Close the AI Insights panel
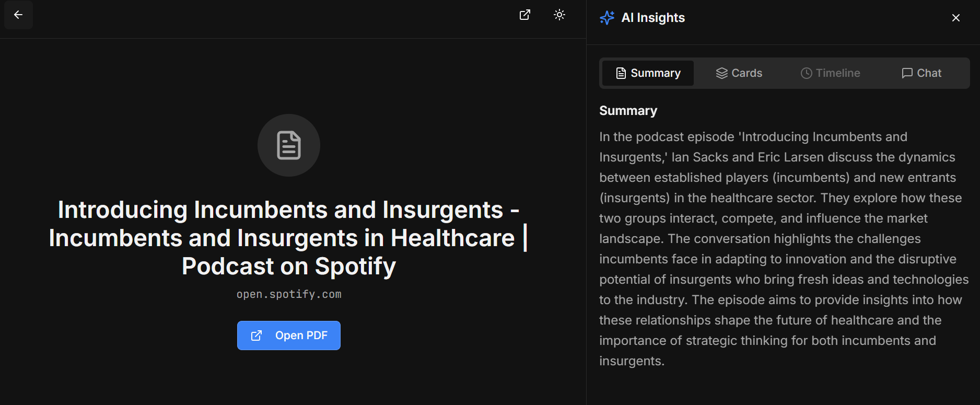 tap(956, 18)
